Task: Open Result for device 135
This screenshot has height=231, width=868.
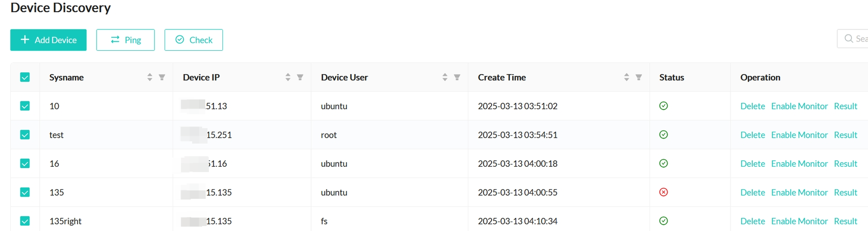Action: coord(845,192)
